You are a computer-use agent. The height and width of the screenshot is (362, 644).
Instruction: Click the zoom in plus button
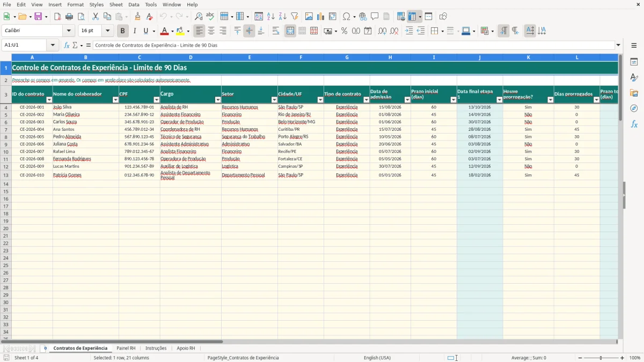click(x=623, y=358)
